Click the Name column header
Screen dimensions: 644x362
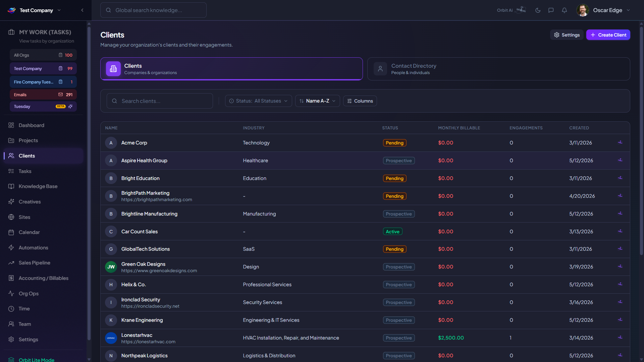click(x=111, y=128)
